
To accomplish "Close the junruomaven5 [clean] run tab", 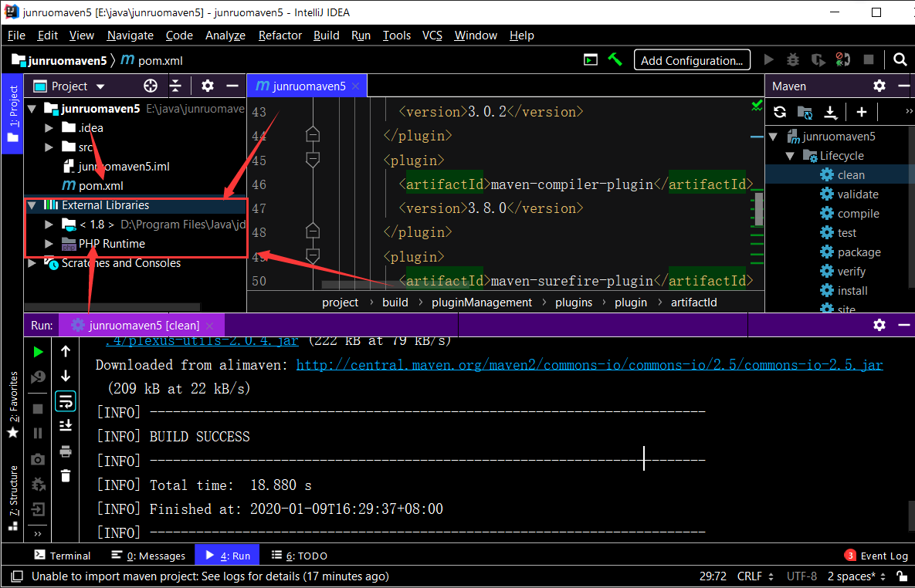I will point(211,326).
